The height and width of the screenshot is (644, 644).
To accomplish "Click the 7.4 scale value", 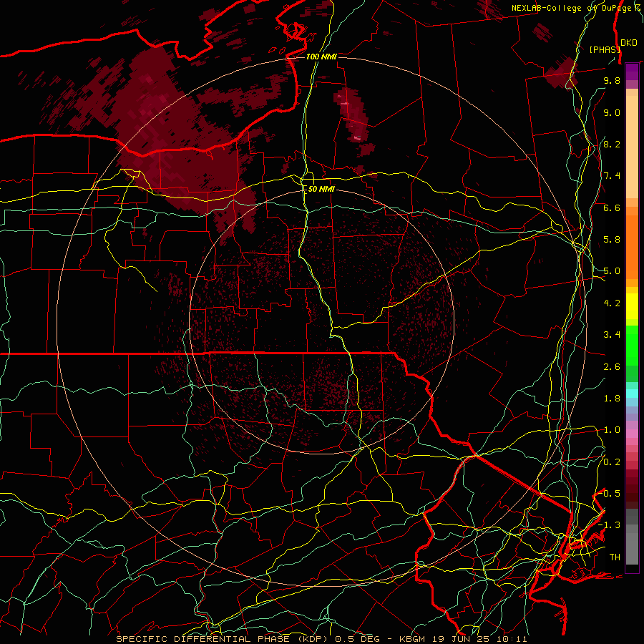I will pyautogui.click(x=612, y=176).
